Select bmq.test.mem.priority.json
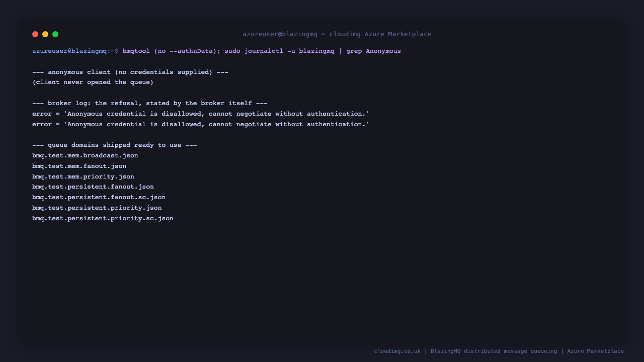The image size is (644, 362). click(83, 177)
